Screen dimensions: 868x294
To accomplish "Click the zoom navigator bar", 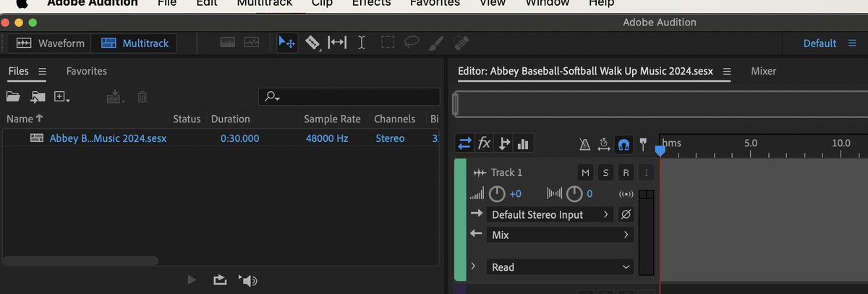I will tap(660, 105).
